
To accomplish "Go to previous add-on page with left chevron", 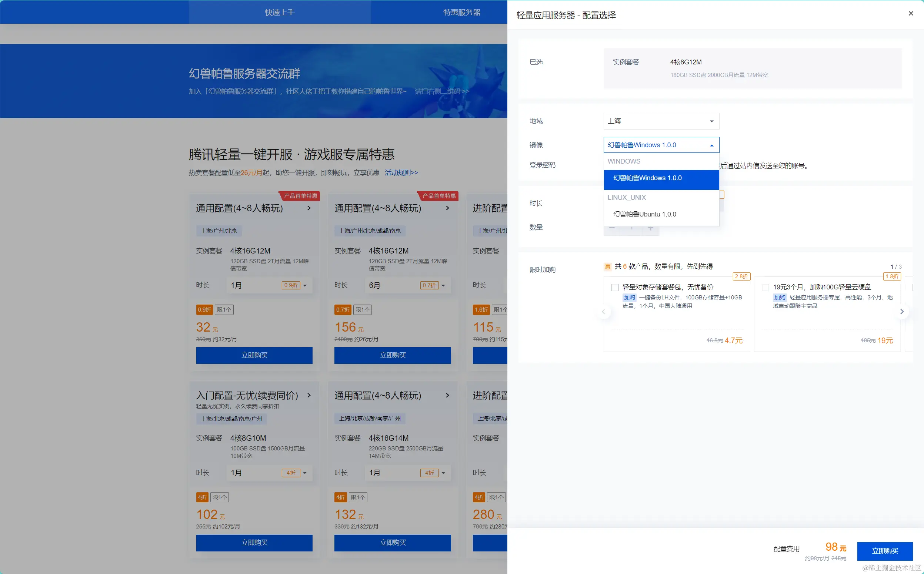I will coord(603,312).
